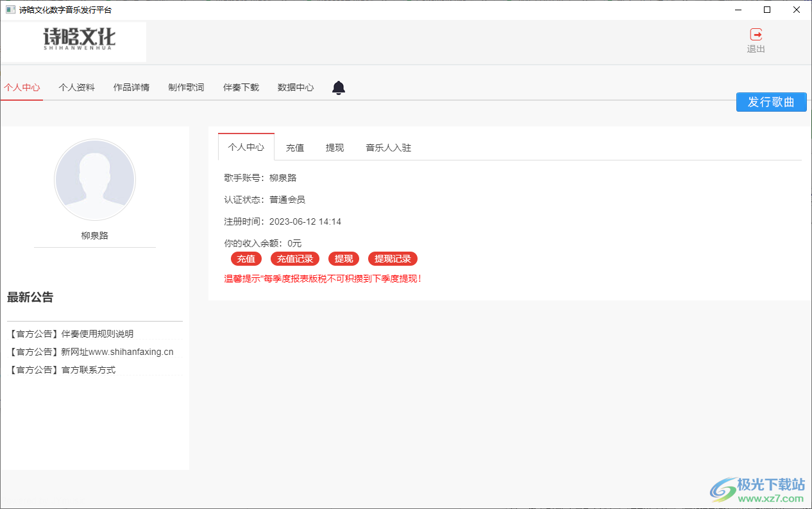Viewport: 812px width, 509px height.
Task: Select the 个人资料 navigation item
Action: click(x=76, y=88)
